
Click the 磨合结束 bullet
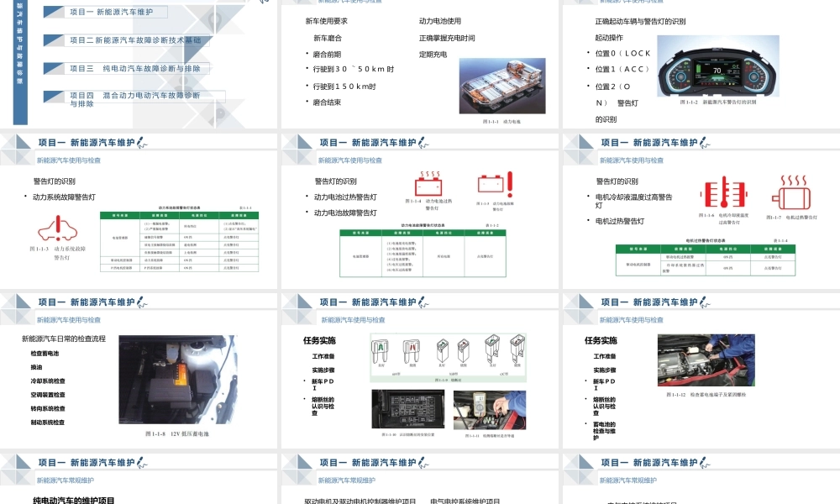(327, 102)
